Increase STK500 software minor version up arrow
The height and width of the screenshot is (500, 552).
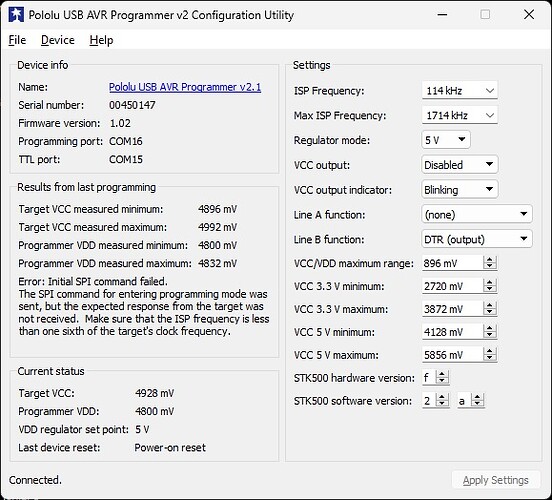point(478,397)
